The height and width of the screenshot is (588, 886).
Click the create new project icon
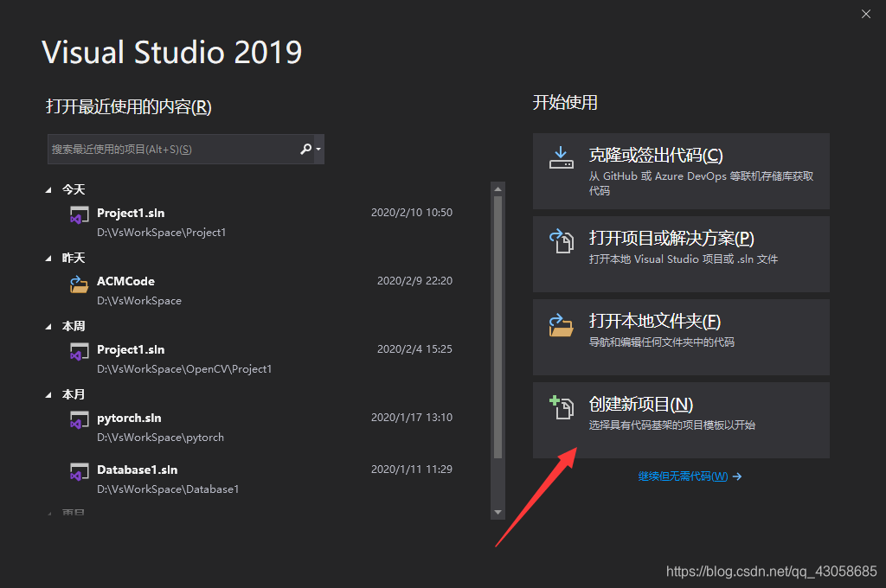coord(561,405)
